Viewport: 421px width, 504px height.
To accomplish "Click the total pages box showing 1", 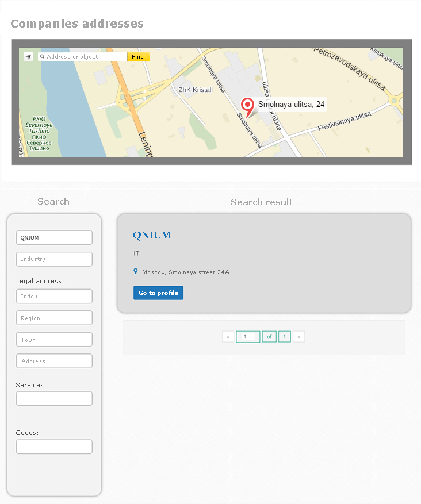I will pos(285,337).
